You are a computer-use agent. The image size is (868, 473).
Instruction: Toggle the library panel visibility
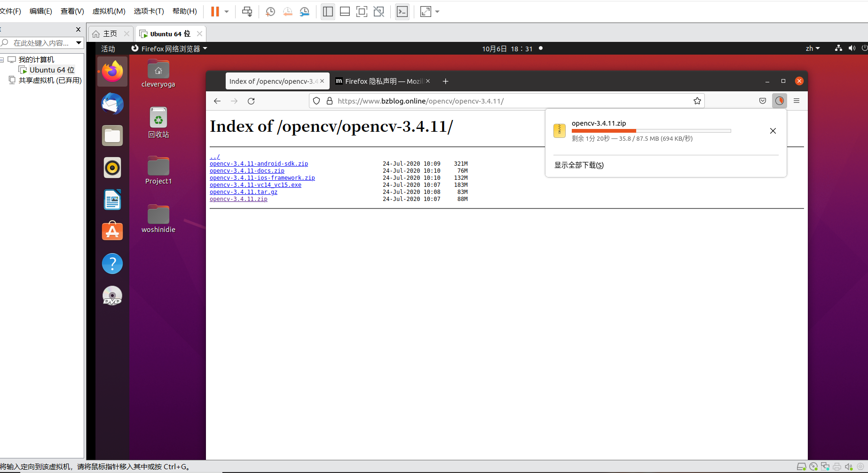coord(328,11)
